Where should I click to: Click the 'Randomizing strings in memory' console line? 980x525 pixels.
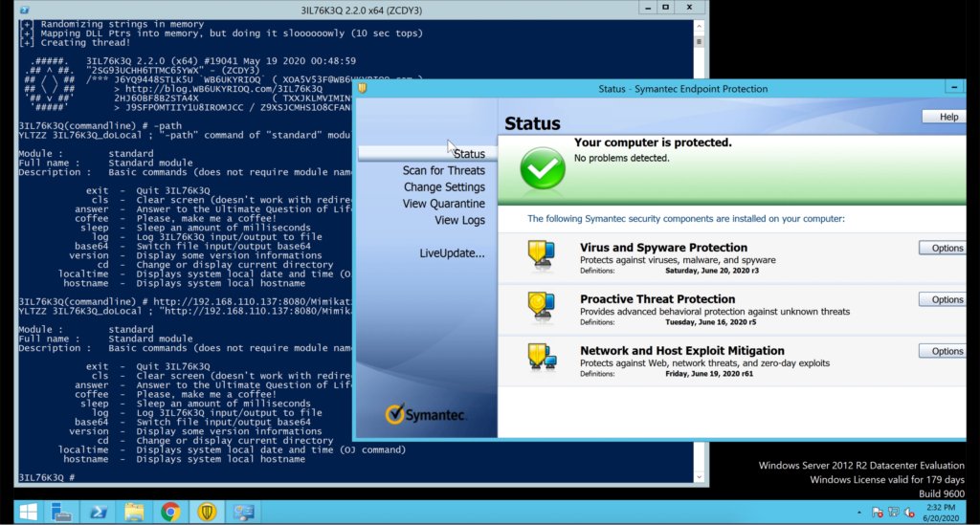112,24
